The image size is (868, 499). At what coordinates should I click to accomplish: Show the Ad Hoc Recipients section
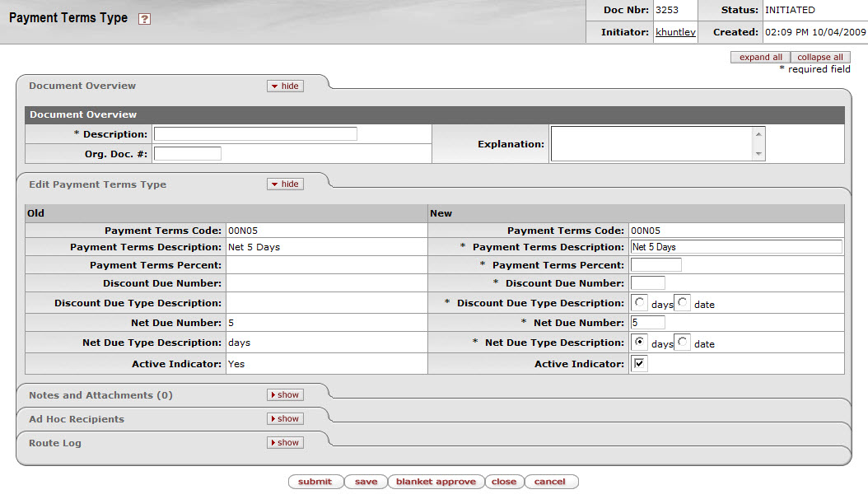point(285,419)
